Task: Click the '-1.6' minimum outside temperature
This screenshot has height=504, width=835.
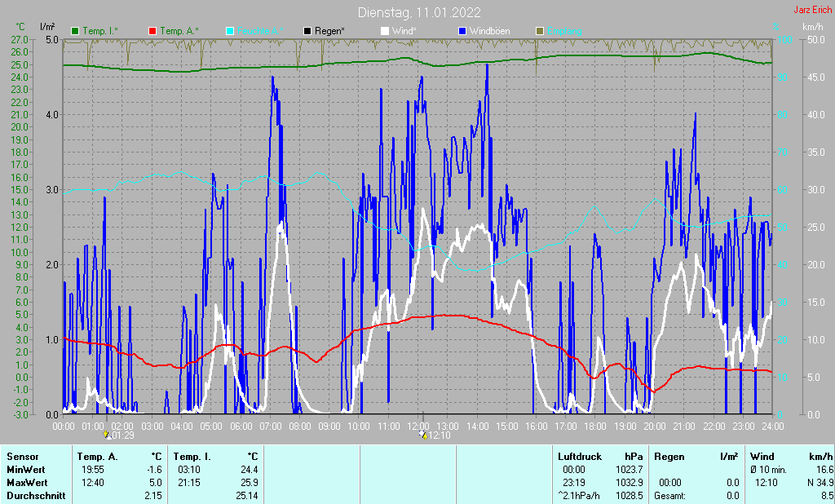Action: coord(154,470)
